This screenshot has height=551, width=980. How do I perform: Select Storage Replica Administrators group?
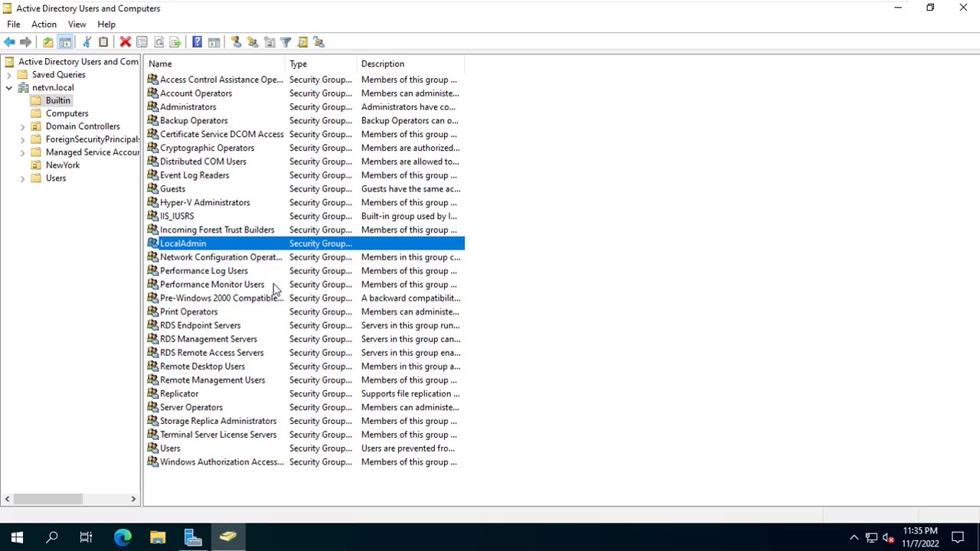click(x=305, y=422)
